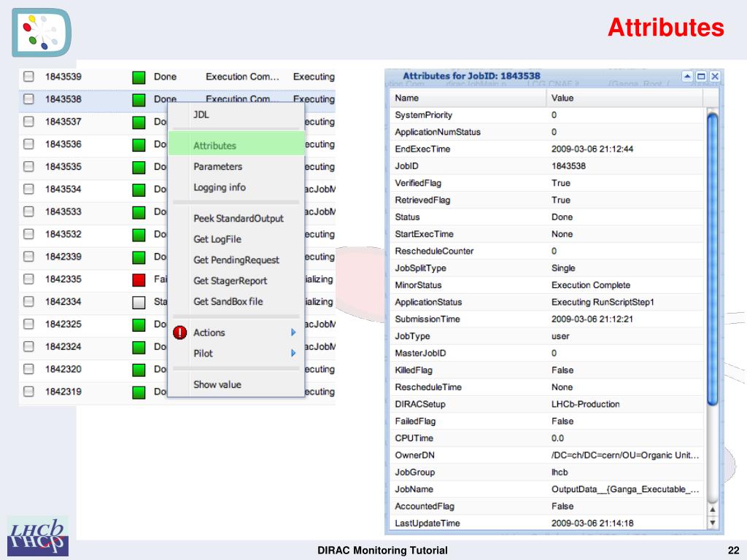Viewport: 747px width, 560px height.
Task: Tick the checkbox for job 1843534
Action: [28, 189]
